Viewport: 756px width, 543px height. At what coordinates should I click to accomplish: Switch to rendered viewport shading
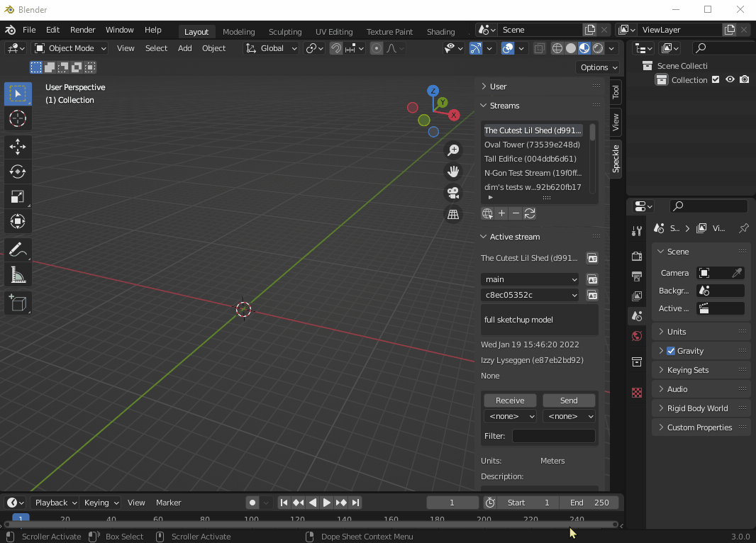[x=598, y=48]
